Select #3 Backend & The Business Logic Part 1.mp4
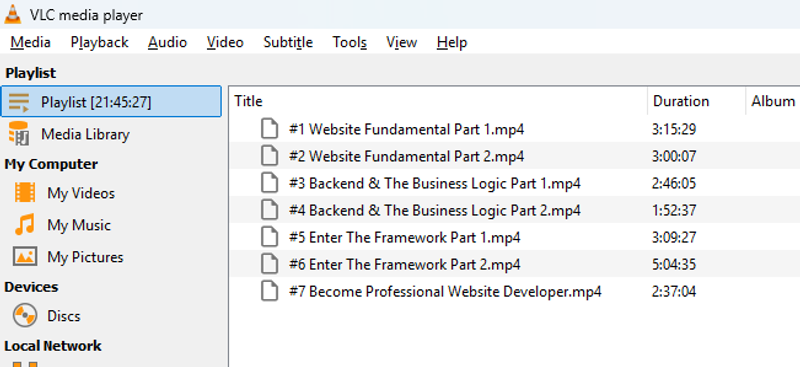The width and height of the screenshot is (800, 367). tap(515, 183)
